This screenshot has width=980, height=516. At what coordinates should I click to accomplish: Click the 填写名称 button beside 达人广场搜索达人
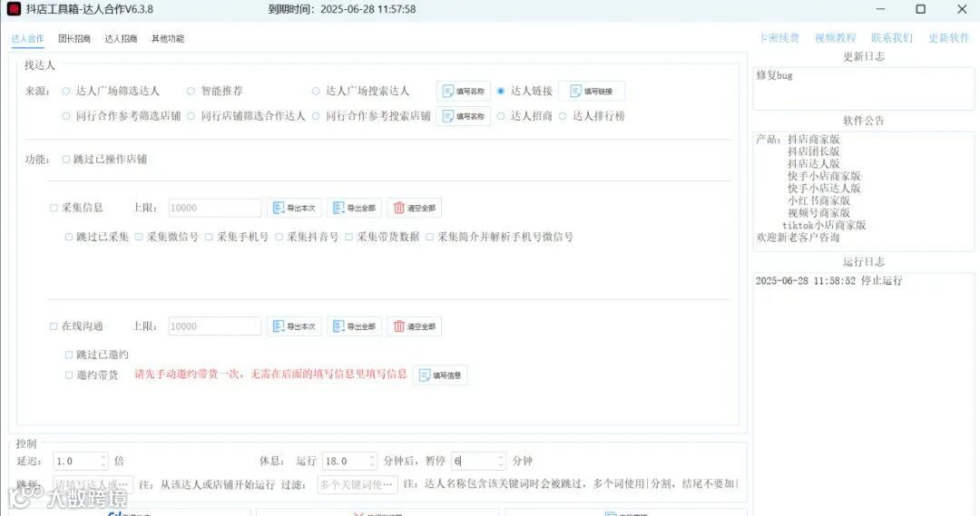[463, 92]
